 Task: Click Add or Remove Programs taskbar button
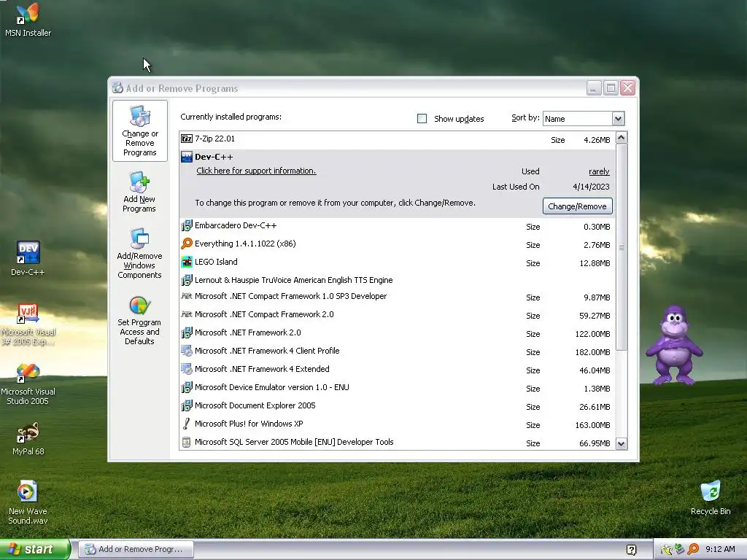click(136, 549)
